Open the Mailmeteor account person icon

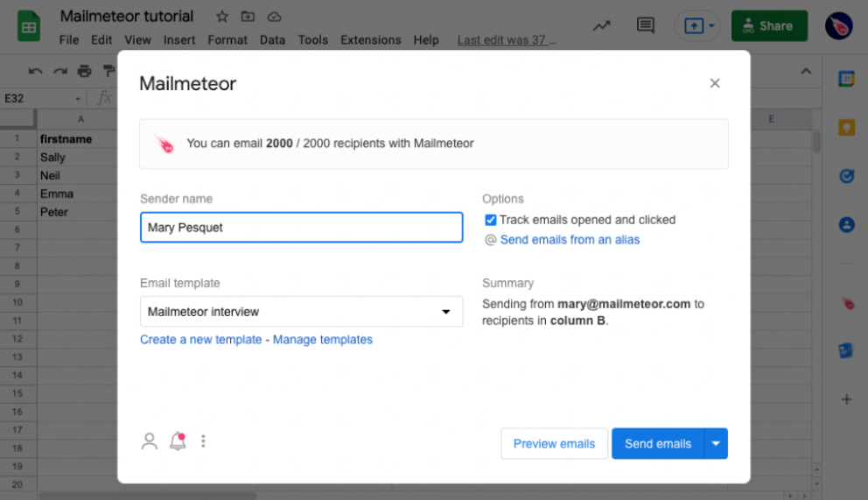click(x=150, y=440)
